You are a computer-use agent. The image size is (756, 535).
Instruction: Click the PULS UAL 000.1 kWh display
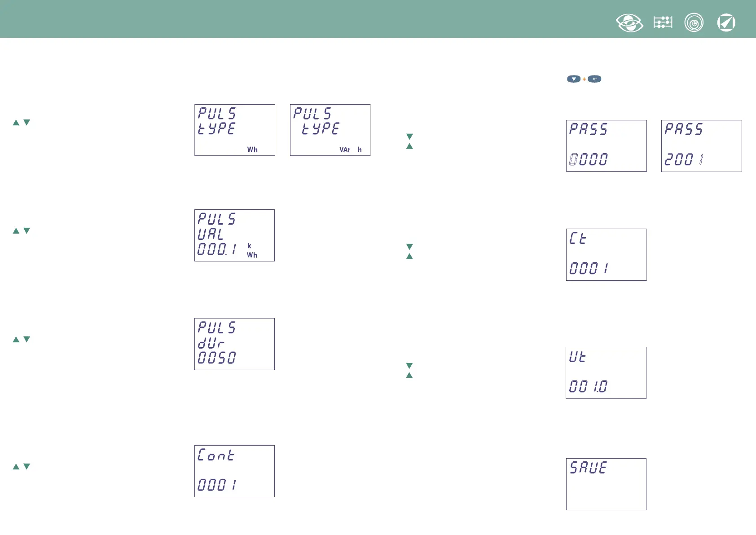pos(234,235)
